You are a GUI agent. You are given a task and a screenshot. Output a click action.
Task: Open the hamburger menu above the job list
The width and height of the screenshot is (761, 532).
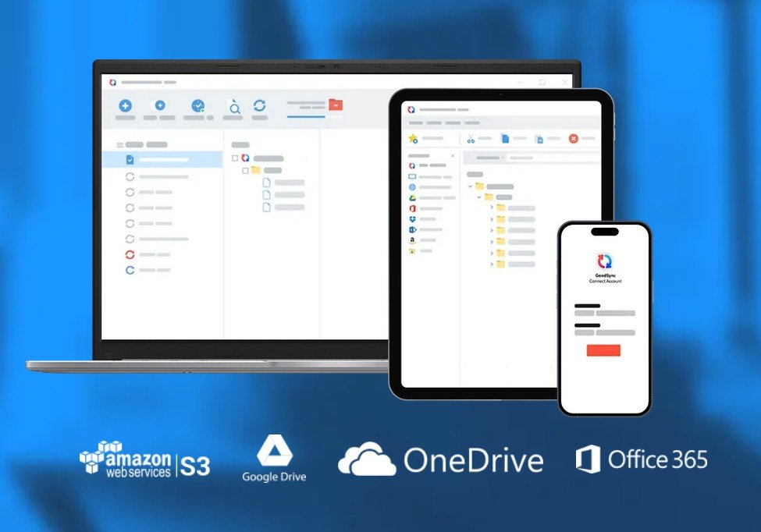click(119, 145)
